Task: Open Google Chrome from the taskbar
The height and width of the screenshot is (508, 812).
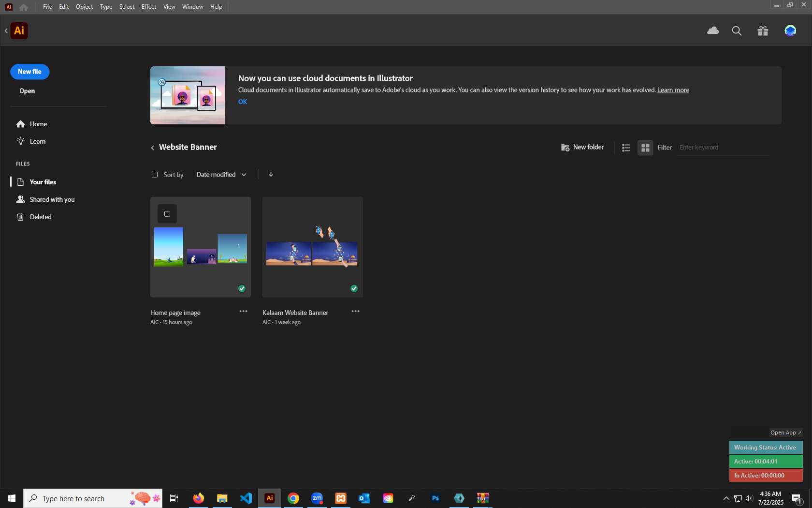Action: (x=293, y=498)
